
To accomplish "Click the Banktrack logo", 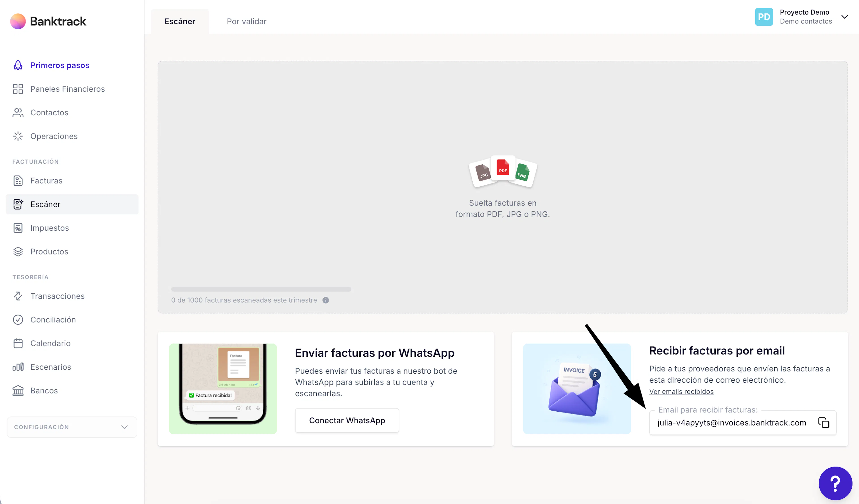I will 48,21.
